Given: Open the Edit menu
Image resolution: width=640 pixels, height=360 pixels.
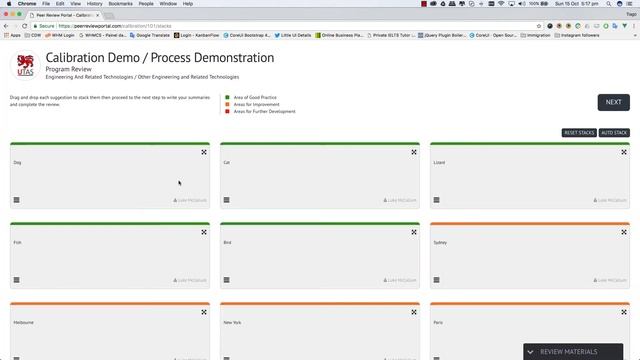Looking at the screenshot, I should click(x=60, y=4).
